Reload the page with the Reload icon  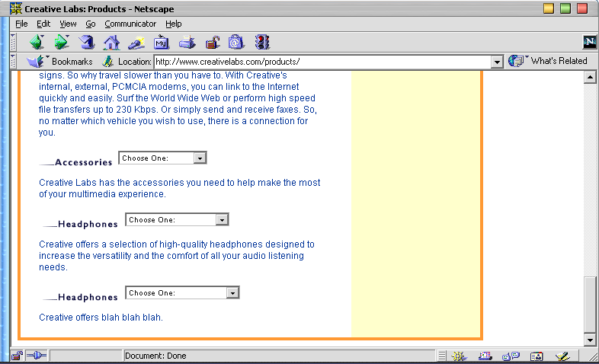click(x=86, y=42)
